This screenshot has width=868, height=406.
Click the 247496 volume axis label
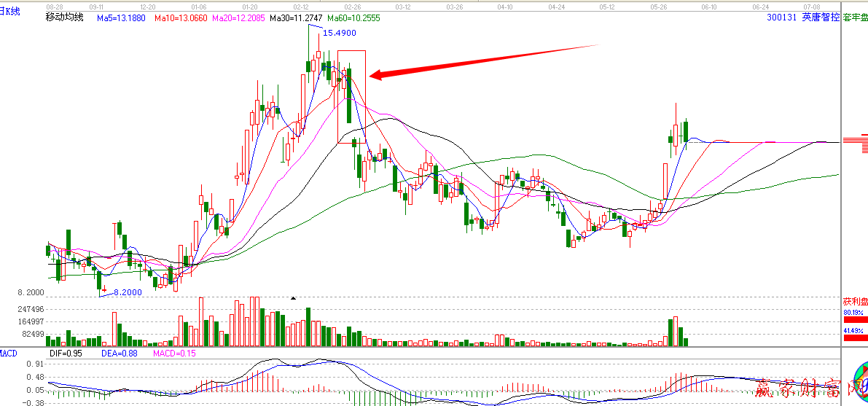[x=33, y=309]
